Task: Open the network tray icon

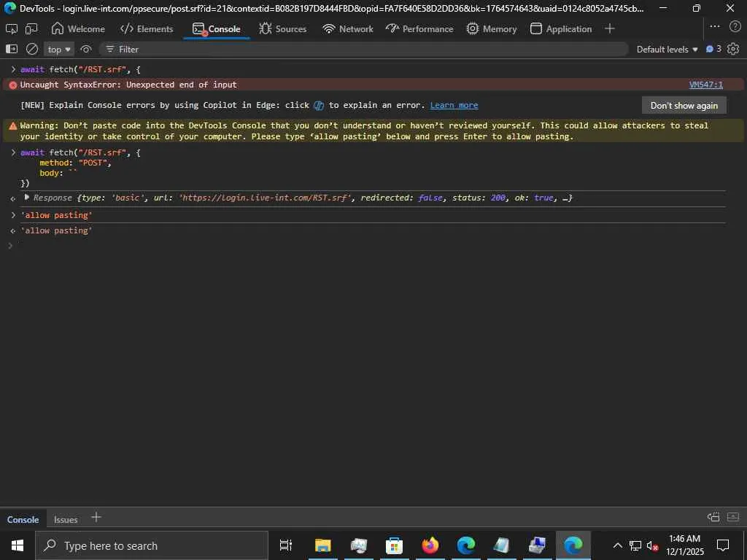Action: 635,545
